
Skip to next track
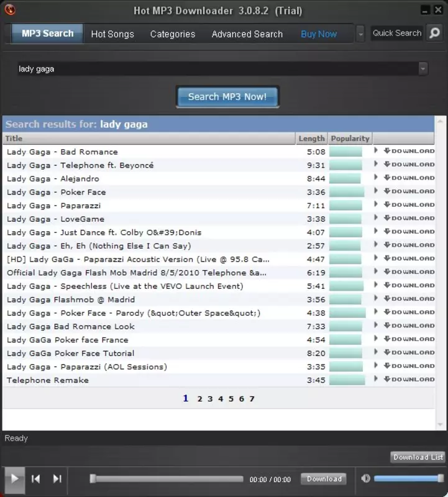point(57,478)
